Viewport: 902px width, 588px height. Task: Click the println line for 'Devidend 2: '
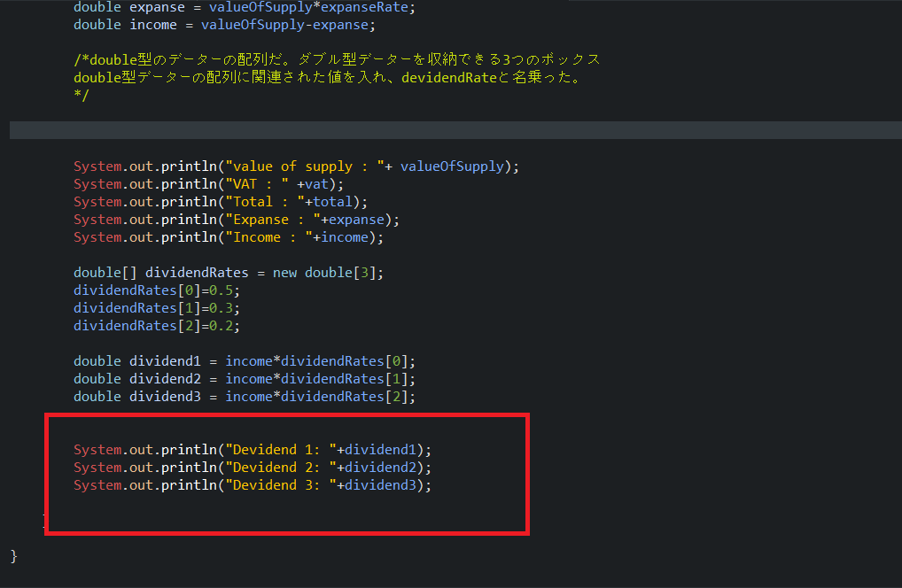(x=253, y=468)
